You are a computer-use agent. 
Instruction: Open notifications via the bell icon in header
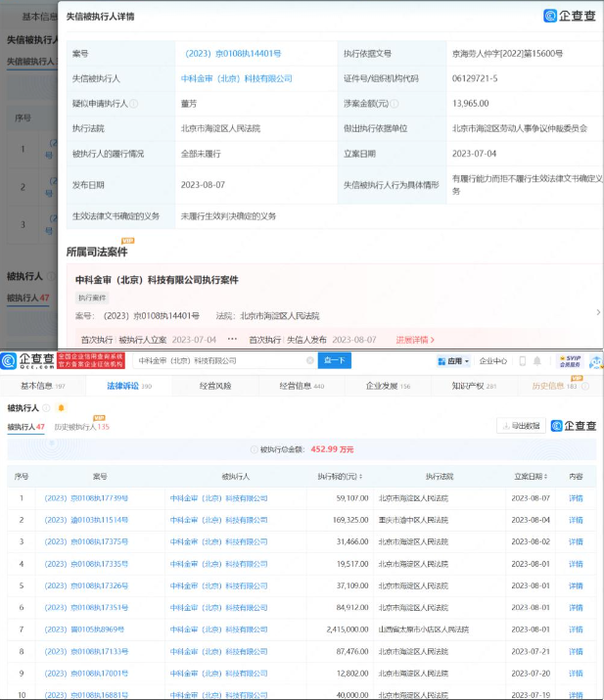[537, 360]
